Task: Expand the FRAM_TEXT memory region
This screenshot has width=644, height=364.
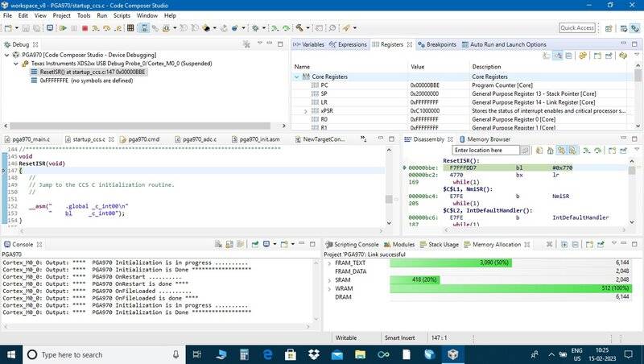Action: [329, 263]
